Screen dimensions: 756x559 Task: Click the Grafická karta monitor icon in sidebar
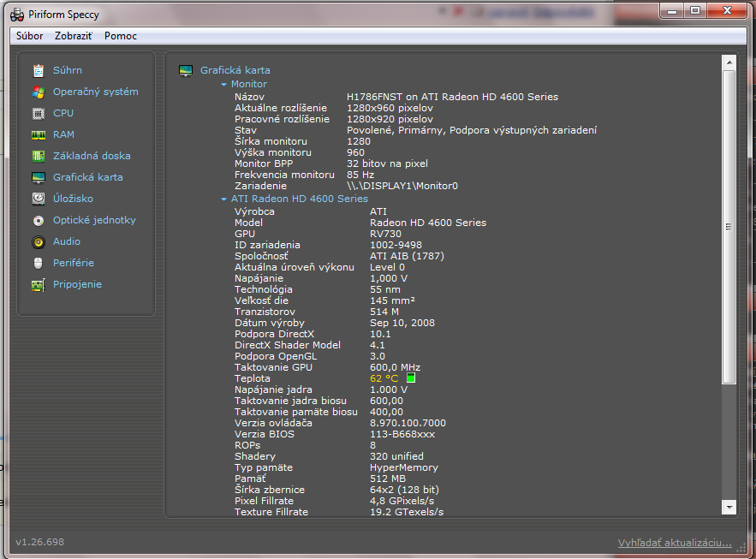(x=39, y=178)
